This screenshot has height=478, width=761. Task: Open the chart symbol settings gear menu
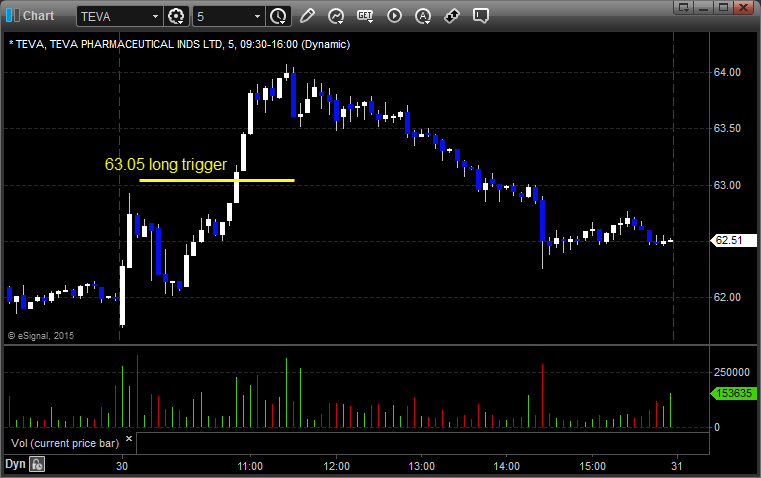click(x=176, y=16)
